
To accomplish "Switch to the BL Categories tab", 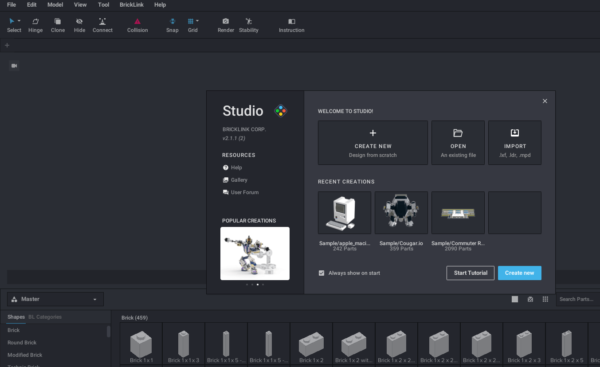I will click(x=45, y=317).
